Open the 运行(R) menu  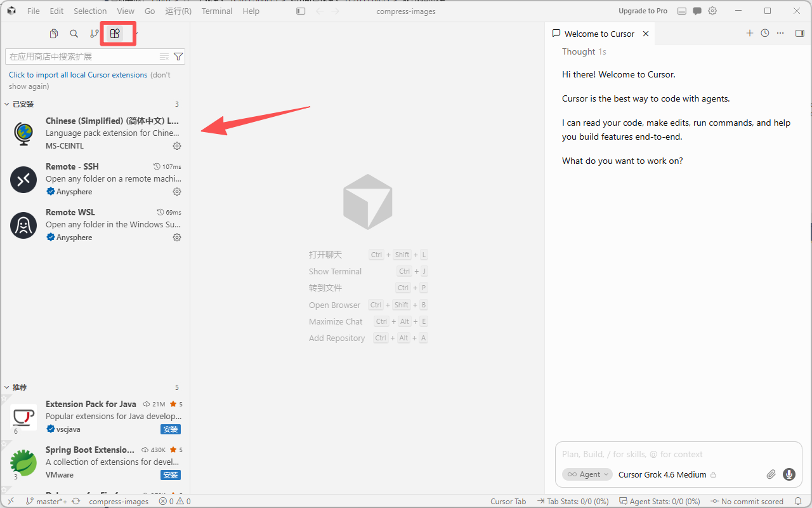tap(178, 11)
